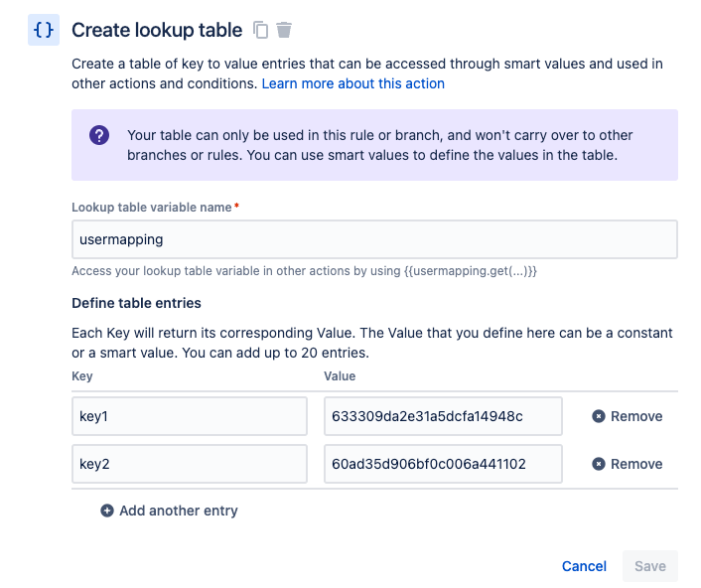Click the Remove label for the key2 entry
Image resolution: width=701 pixels, height=588 pixels.
(636, 464)
